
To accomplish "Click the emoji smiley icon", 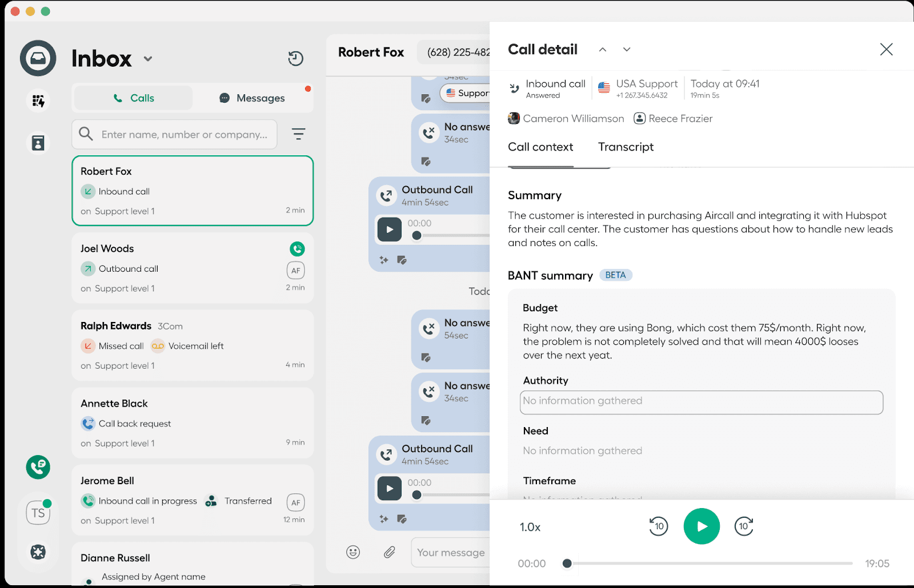I will [353, 552].
